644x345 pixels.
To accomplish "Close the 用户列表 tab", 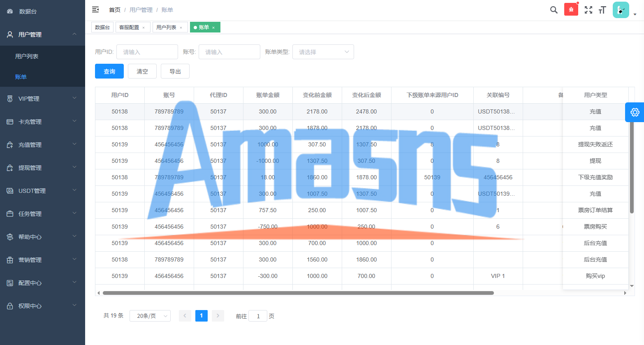I will [181, 28].
